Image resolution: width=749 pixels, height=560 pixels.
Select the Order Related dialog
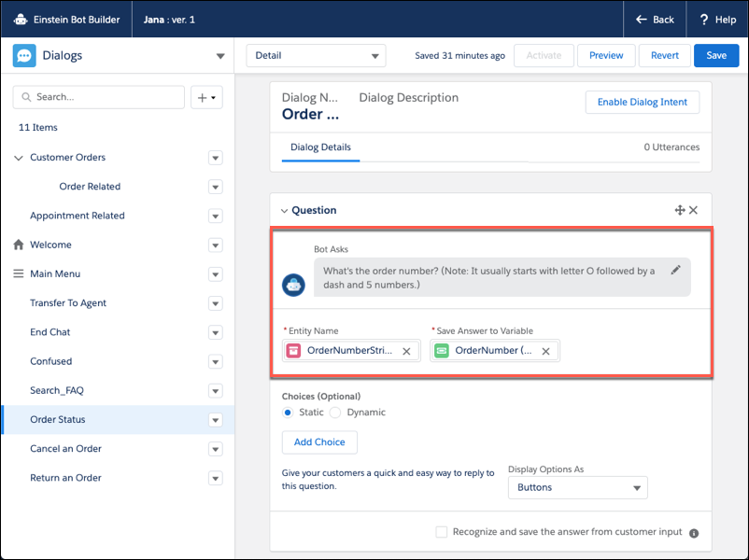[x=90, y=187]
